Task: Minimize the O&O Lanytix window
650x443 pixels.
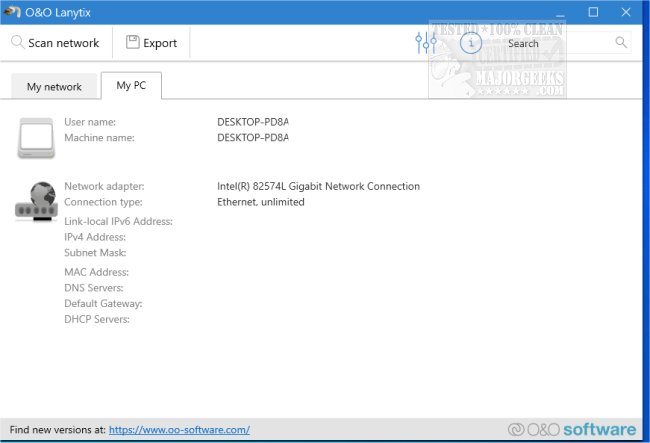Action: point(560,14)
